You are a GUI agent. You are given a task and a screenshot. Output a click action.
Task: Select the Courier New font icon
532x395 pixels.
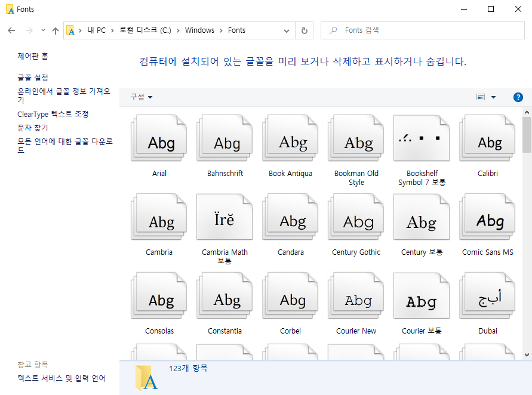pos(356,295)
